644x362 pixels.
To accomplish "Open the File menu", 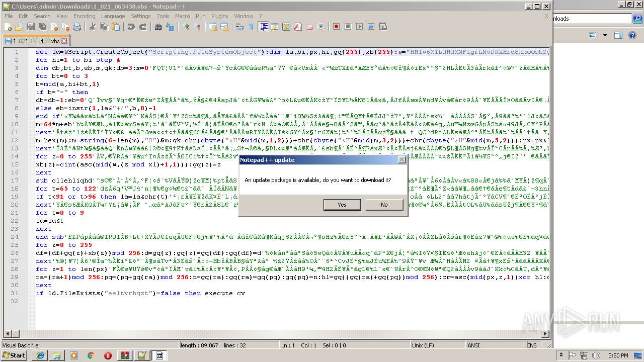I will pyautogui.click(x=9, y=16).
